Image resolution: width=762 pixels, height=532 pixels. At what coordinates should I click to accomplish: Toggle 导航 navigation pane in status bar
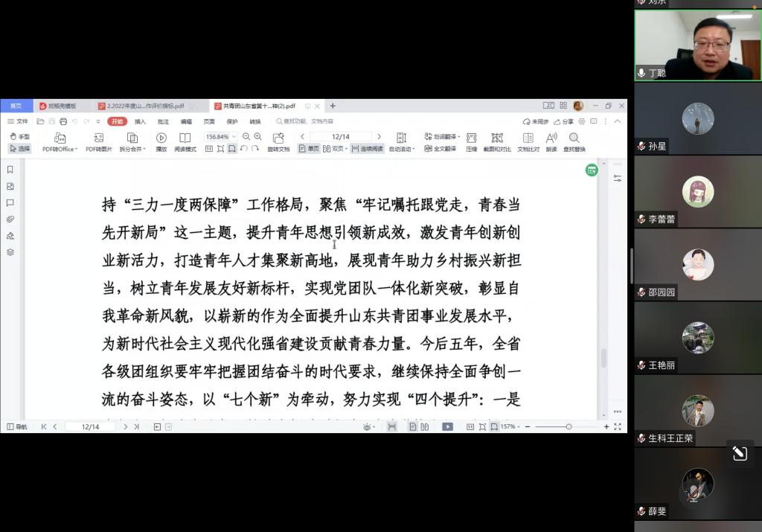click(16, 427)
